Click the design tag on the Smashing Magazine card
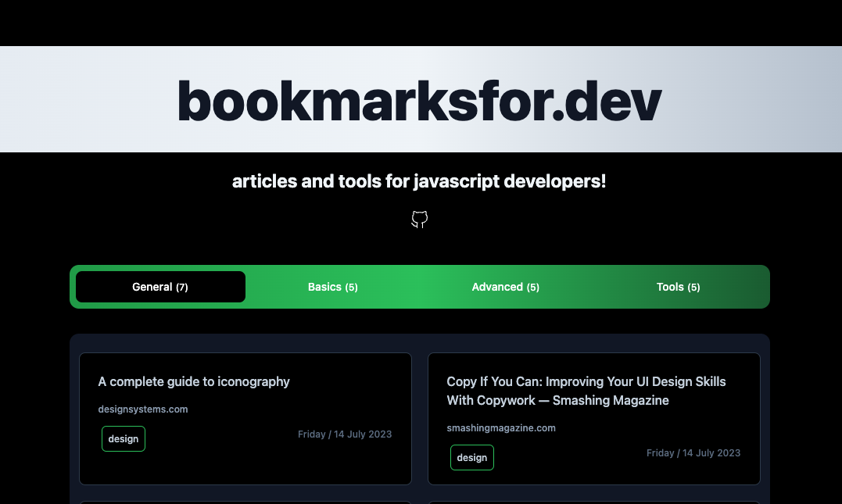842x504 pixels. (x=471, y=457)
